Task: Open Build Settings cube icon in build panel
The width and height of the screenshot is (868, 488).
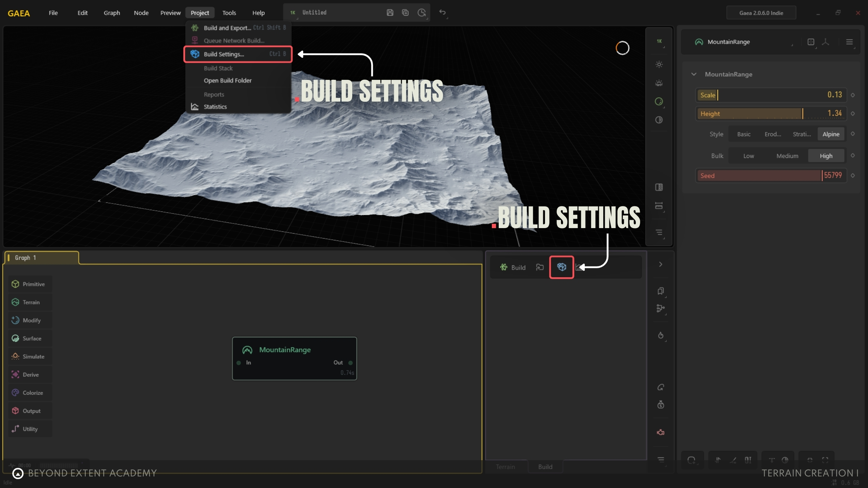Action: [561, 267]
